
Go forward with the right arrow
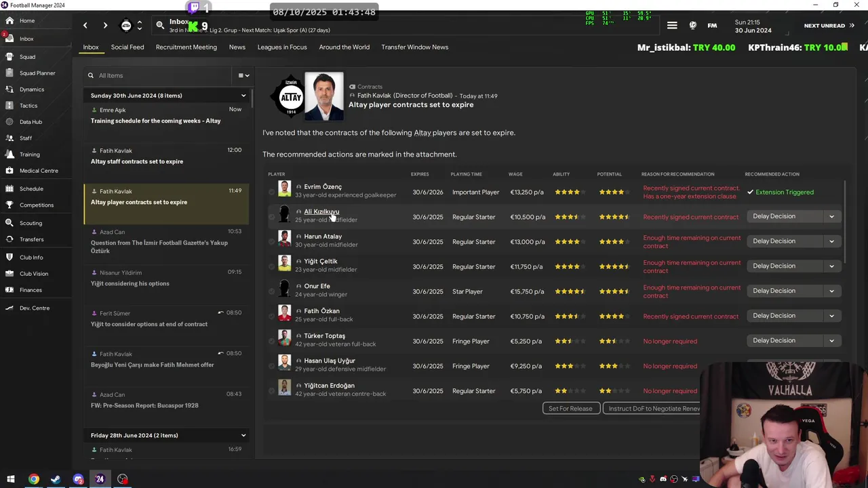105,26
